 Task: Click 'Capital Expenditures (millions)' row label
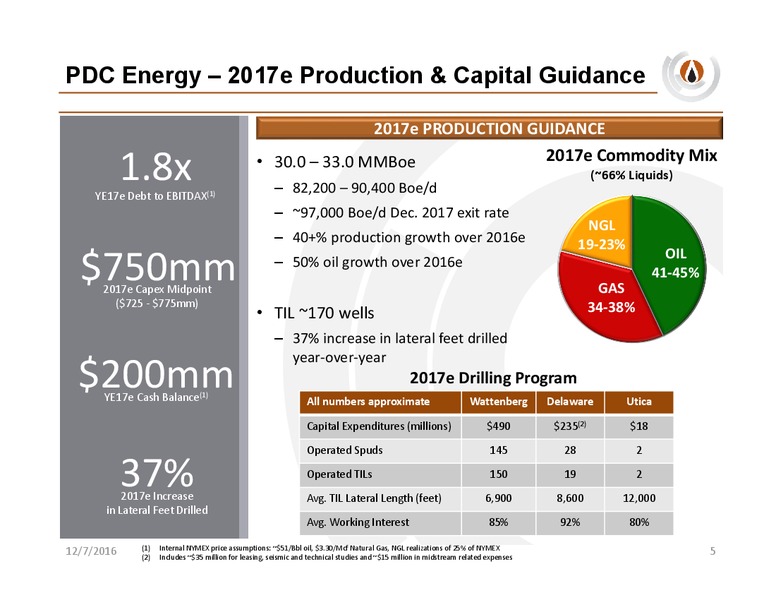(379, 426)
